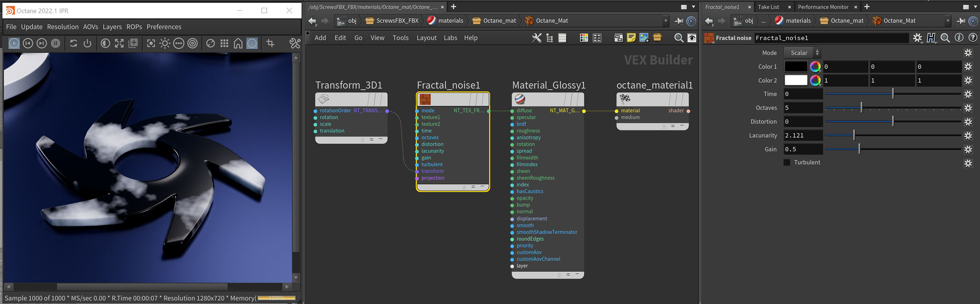Image resolution: width=980 pixels, height=304 pixels.
Task: Toggle the network editor display eye icon
Action: click(692, 38)
